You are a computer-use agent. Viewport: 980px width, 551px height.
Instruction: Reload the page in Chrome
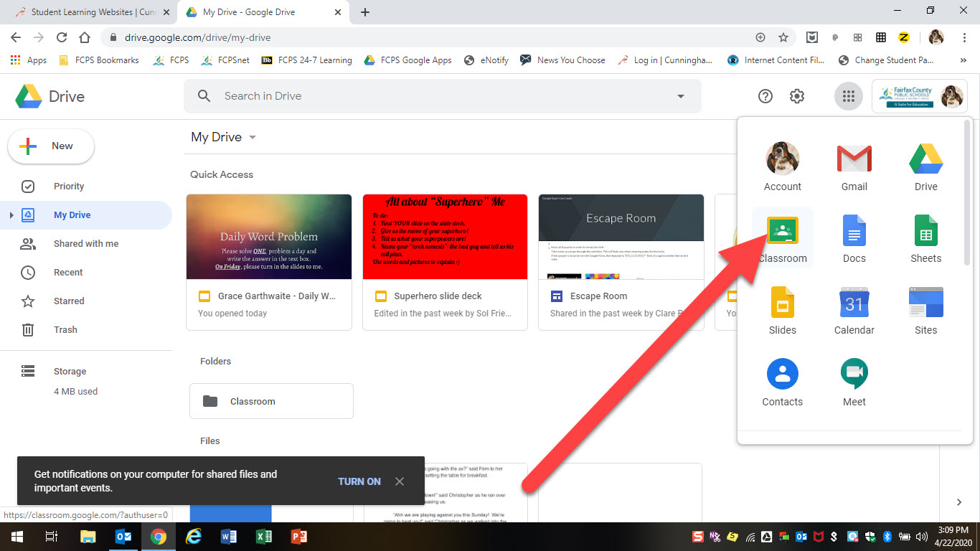pyautogui.click(x=62, y=37)
